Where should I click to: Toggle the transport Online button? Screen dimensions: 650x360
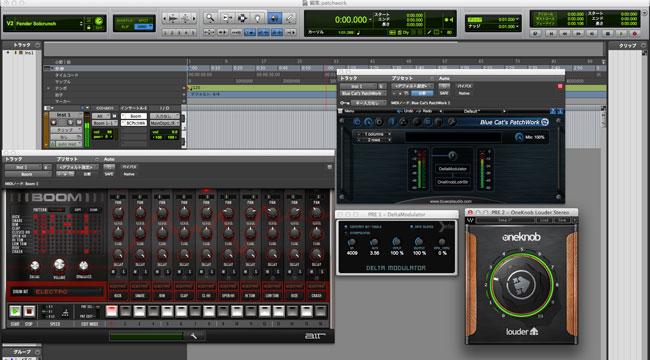tap(536, 34)
